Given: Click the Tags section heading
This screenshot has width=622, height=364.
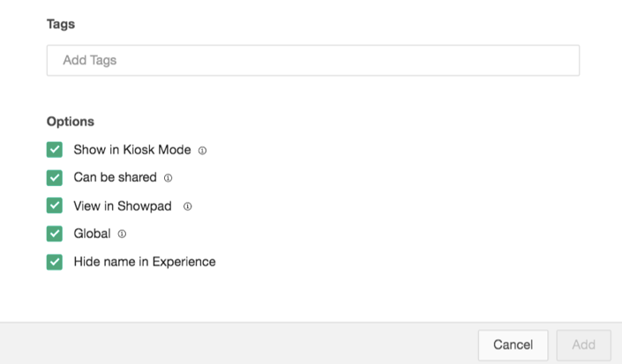Looking at the screenshot, I should [61, 25].
